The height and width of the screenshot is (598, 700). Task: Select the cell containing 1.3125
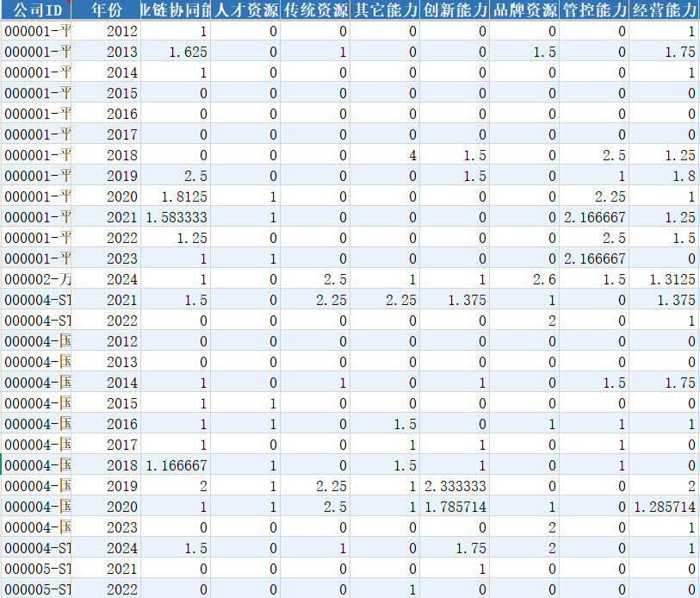(664, 279)
